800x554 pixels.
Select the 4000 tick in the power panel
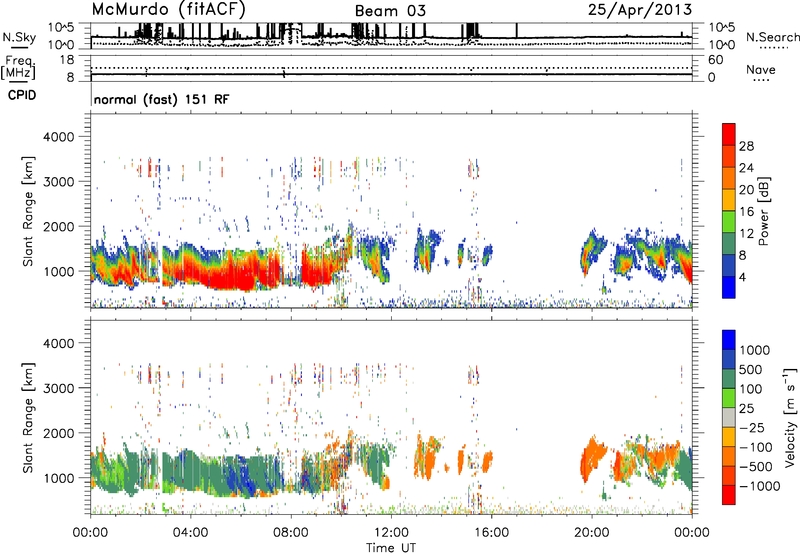pos(59,137)
